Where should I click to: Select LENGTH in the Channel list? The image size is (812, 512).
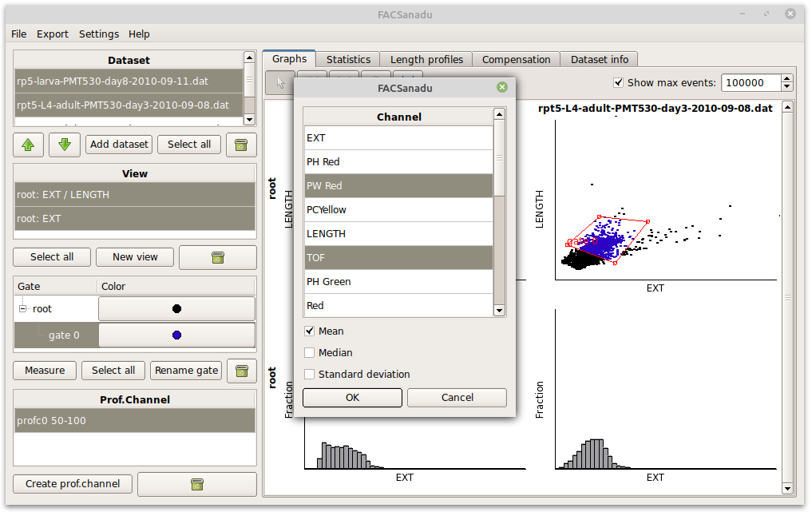tap(398, 234)
